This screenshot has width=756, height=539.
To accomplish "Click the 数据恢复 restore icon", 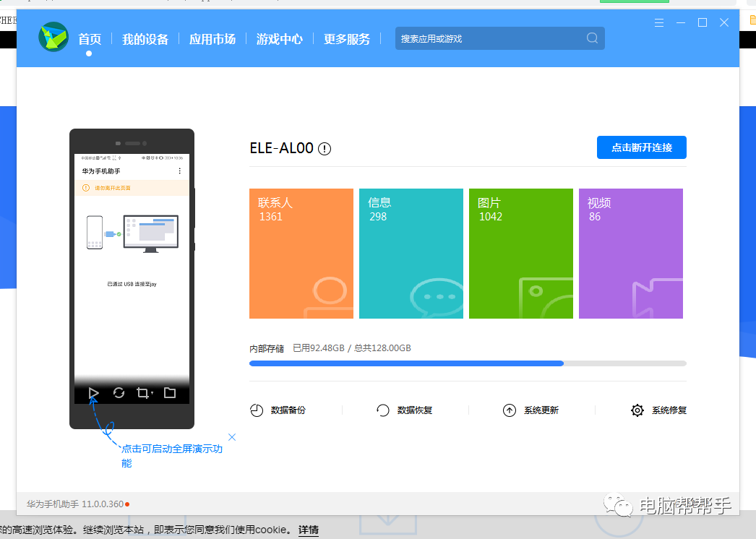I will pyautogui.click(x=383, y=410).
